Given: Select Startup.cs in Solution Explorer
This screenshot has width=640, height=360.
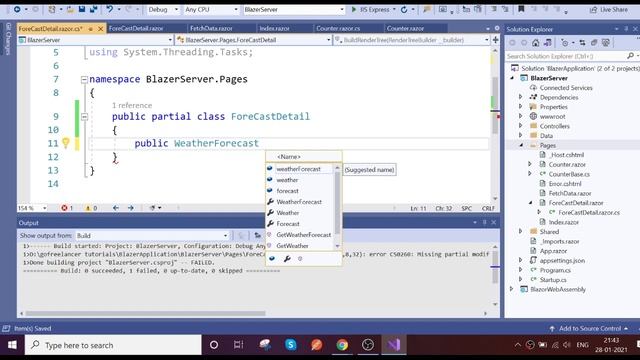Looking at the screenshot, I should coord(553,280).
